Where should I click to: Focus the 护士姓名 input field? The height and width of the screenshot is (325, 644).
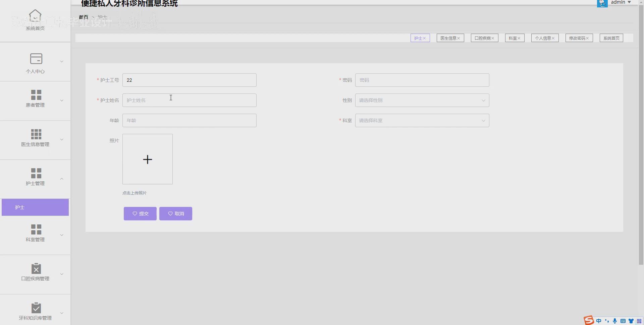coord(190,100)
